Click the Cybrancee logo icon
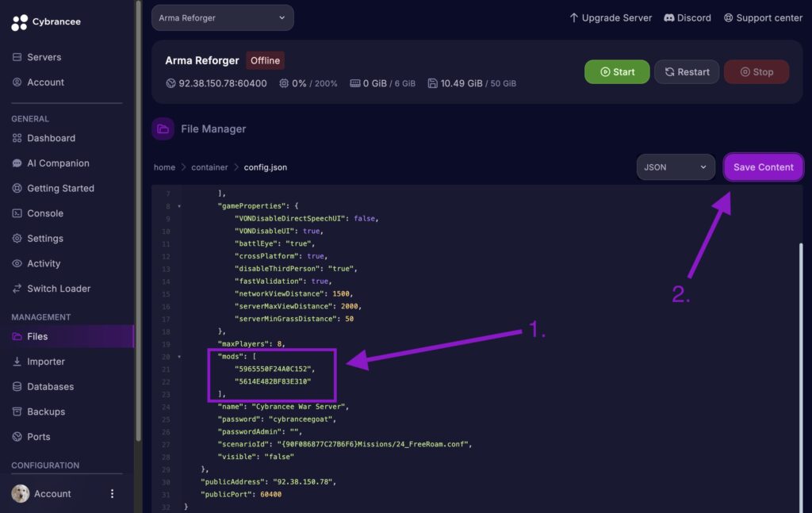The height and width of the screenshot is (513, 812). click(19, 21)
